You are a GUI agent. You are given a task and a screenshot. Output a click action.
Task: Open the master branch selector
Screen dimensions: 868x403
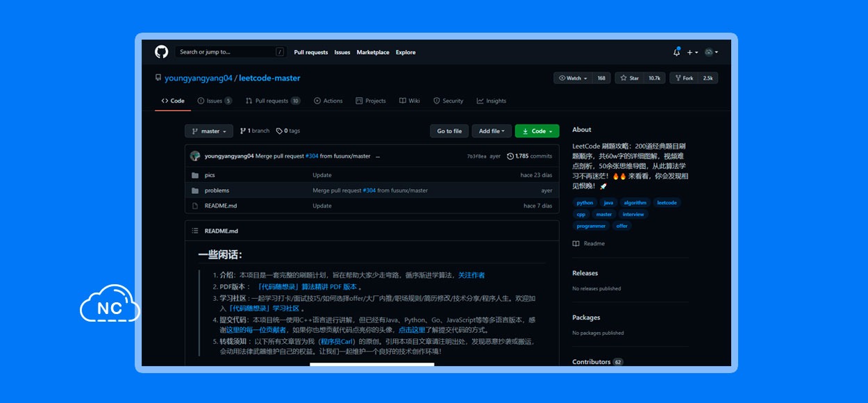click(x=209, y=131)
